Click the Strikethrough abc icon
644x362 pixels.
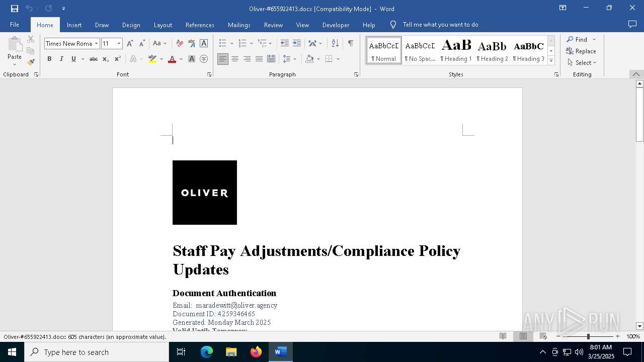[94, 59]
